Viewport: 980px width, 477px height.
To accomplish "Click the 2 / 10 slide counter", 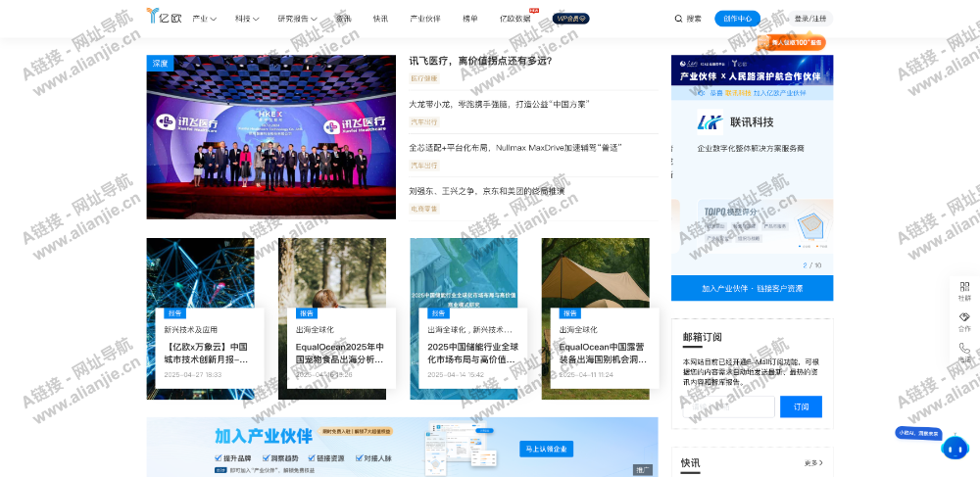I will [x=811, y=265].
